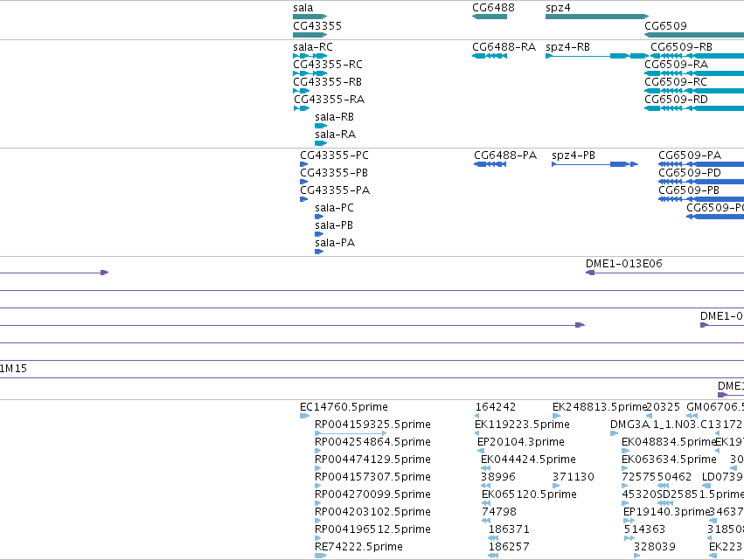Image resolution: width=744 pixels, height=560 pixels.
Task: Click sala-PC protein glyph
Action: 319,217
